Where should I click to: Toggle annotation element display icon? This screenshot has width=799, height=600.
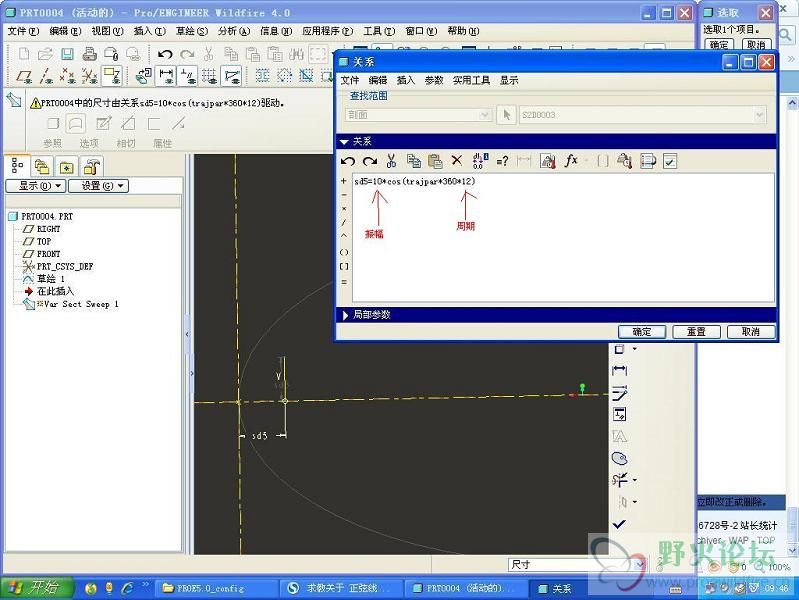tap(112, 76)
